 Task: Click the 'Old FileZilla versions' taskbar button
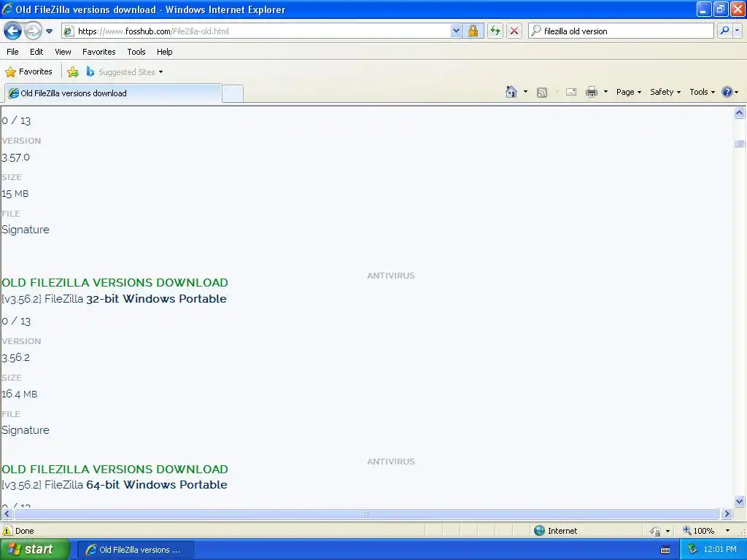[135, 550]
